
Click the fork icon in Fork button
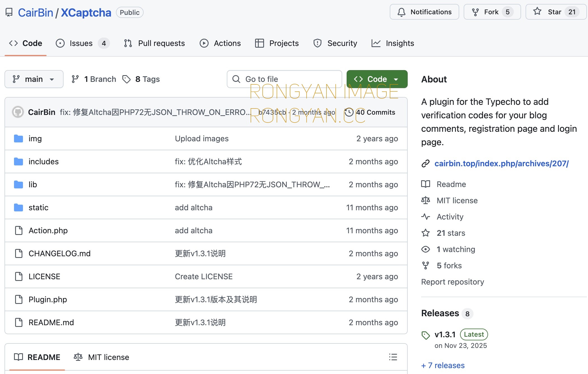click(x=475, y=12)
